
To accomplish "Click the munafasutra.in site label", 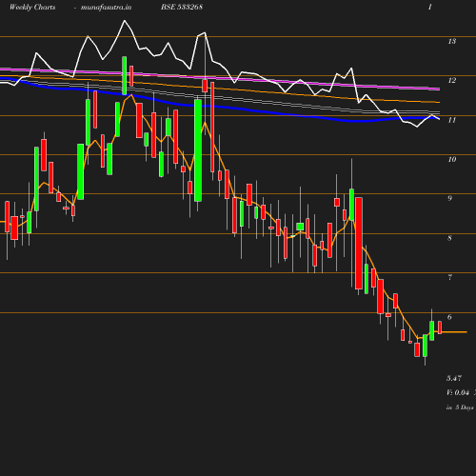I will coord(106,7).
